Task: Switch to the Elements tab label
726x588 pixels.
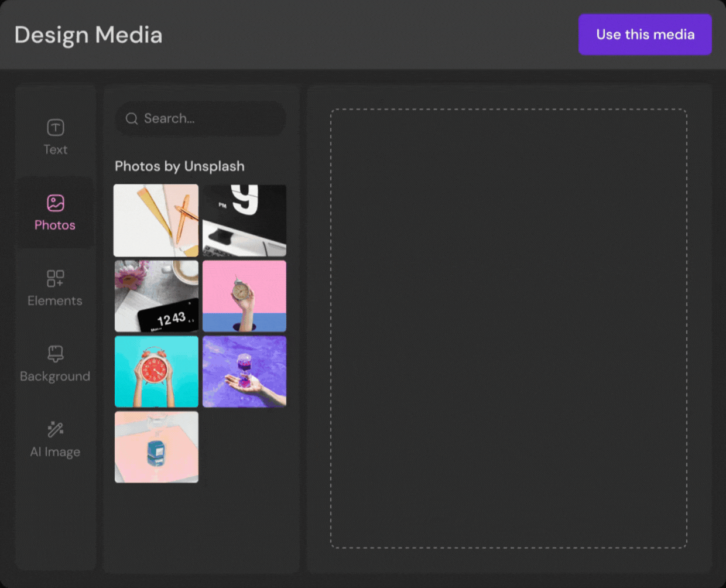Action: (55, 301)
